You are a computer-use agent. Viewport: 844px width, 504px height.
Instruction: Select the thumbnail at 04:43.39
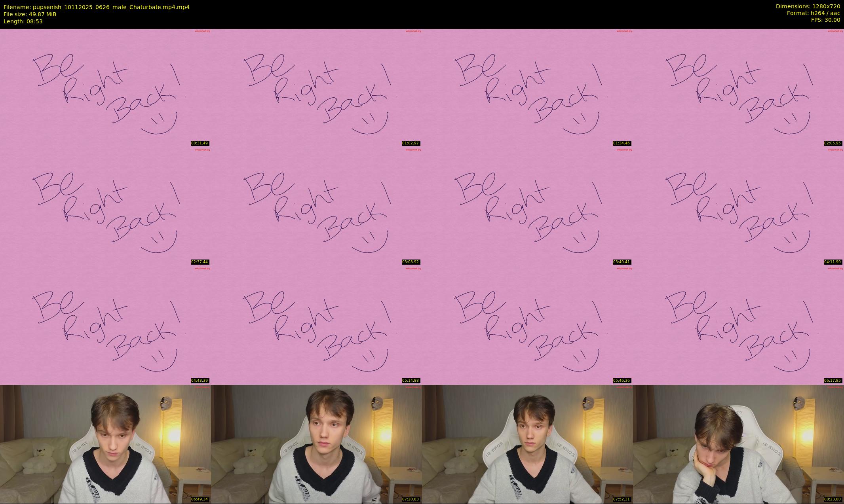pyautogui.click(x=105, y=325)
